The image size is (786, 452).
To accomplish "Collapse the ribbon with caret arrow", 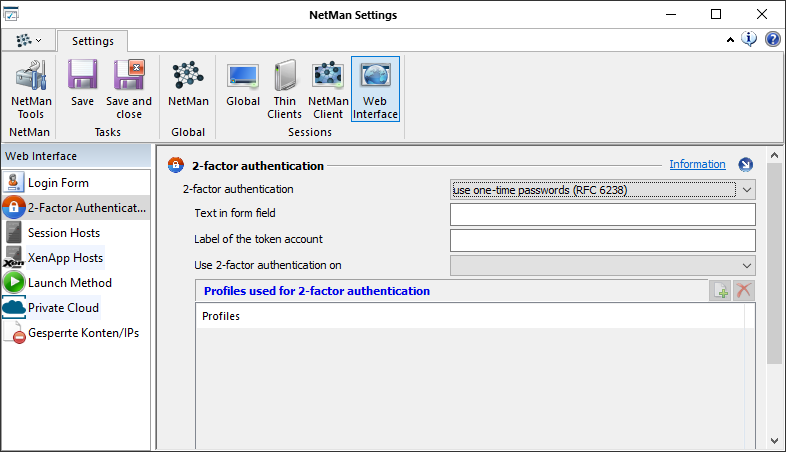I will pos(730,40).
